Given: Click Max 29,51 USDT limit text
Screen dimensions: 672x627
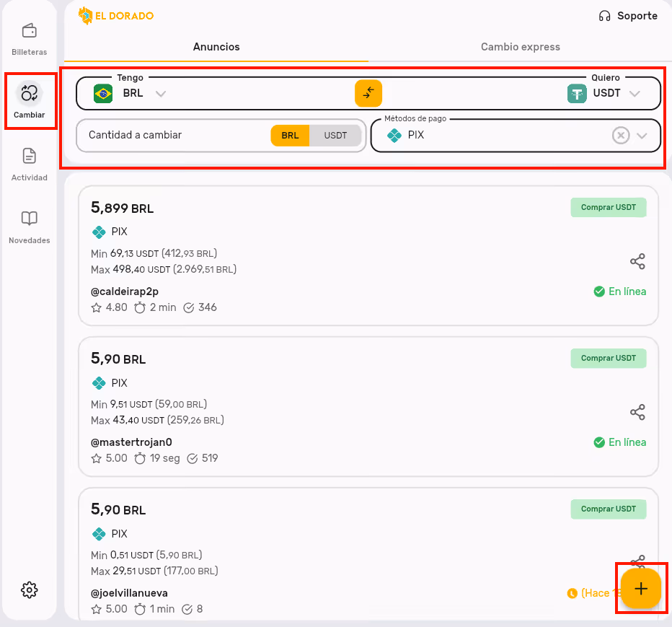Looking at the screenshot, I should click(154, 571).
